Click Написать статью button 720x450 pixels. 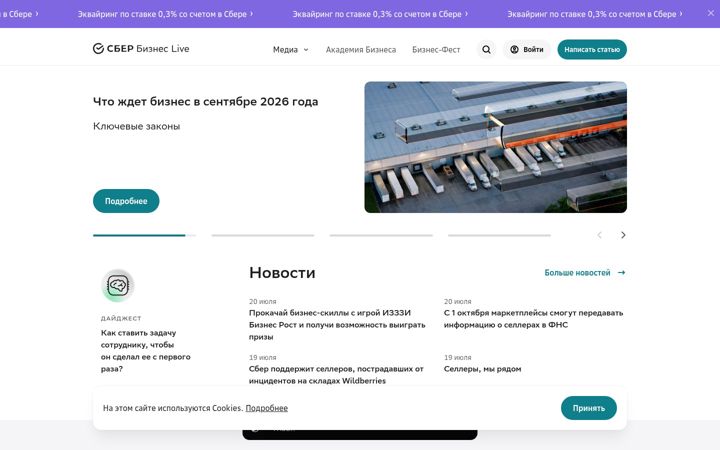tap(592, 49)
